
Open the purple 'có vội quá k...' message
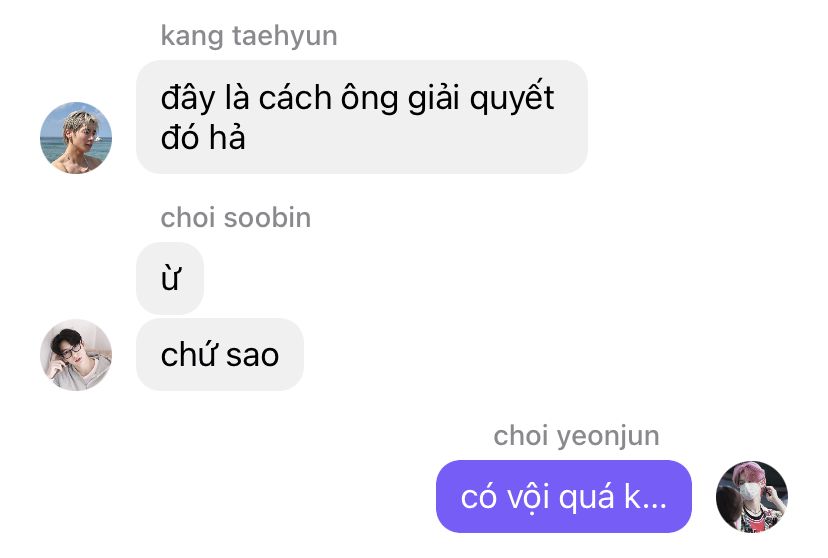563,497
